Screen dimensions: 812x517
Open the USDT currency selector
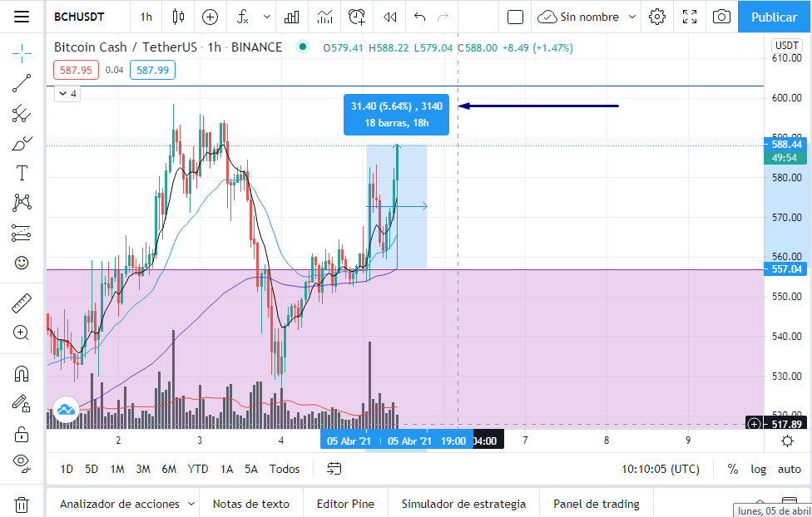tap(786, 46)
